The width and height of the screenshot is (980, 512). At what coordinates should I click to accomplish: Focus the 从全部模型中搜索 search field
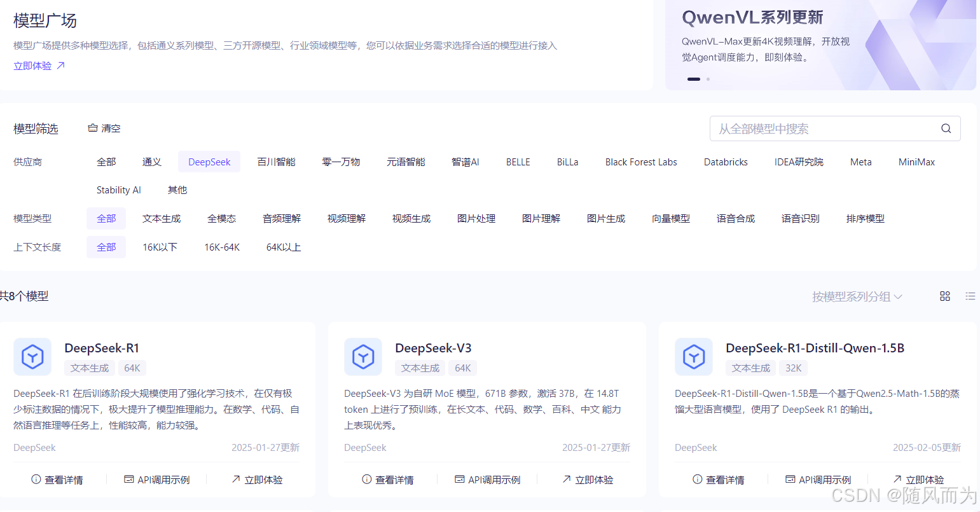pos(824,129)
